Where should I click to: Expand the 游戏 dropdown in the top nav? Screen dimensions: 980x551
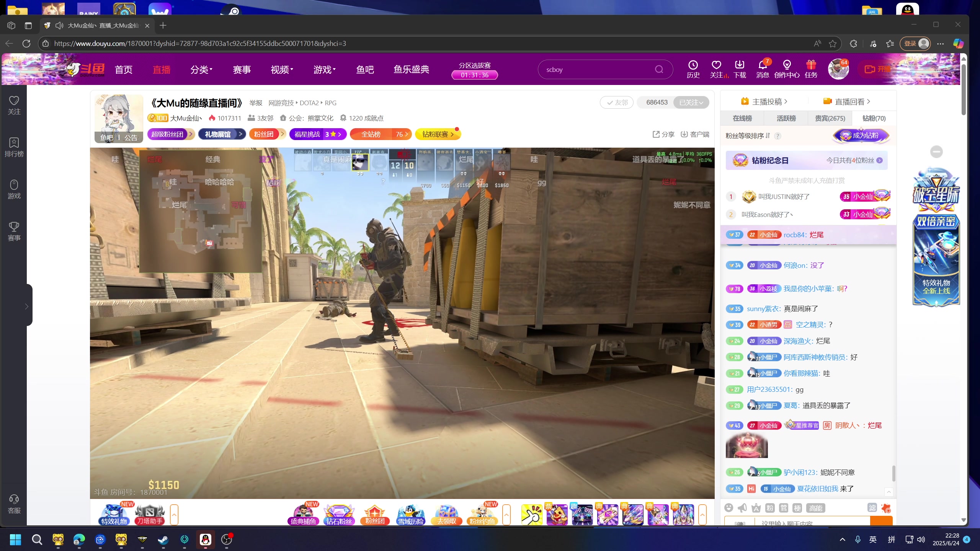(325, 70)
